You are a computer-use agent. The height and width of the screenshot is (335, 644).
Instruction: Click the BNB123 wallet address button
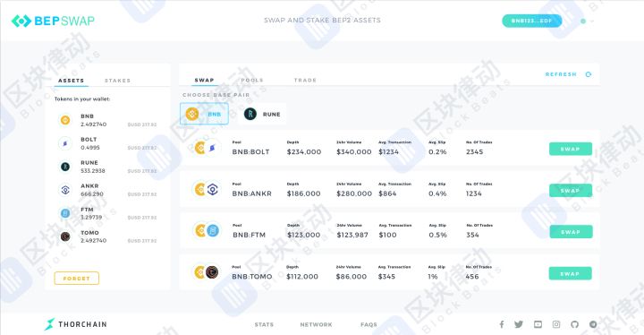click(532, 21)
